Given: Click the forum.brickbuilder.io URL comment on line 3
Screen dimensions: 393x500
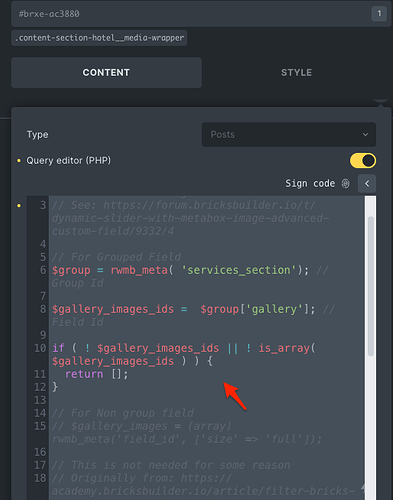Looking at the screenshot, I should pos(190,218).
